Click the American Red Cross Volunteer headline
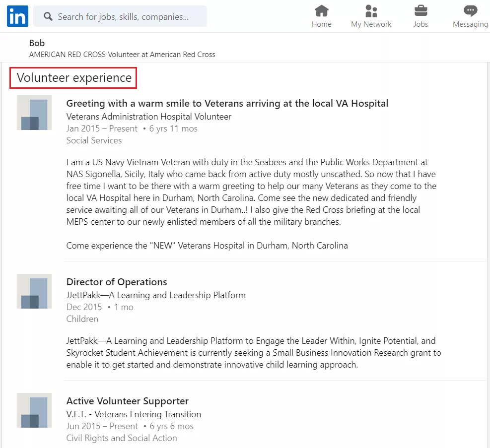The width and height of the screenshot is (490, 448). click(122, 55)
